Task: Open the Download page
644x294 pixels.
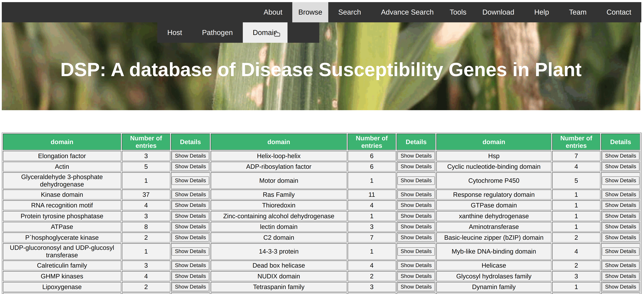Action: click(498, 12)
